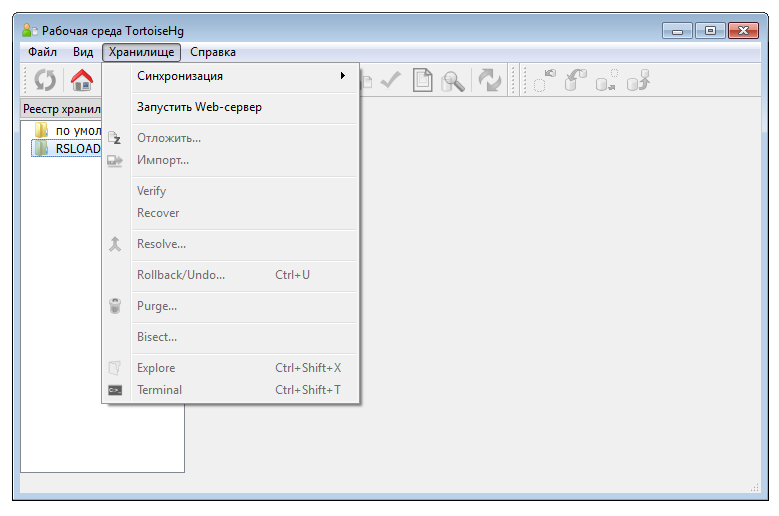The image size is (779, 516).
Task: Click the TortoiseHg title bar application icon
Action: click(x=29, y=31)
